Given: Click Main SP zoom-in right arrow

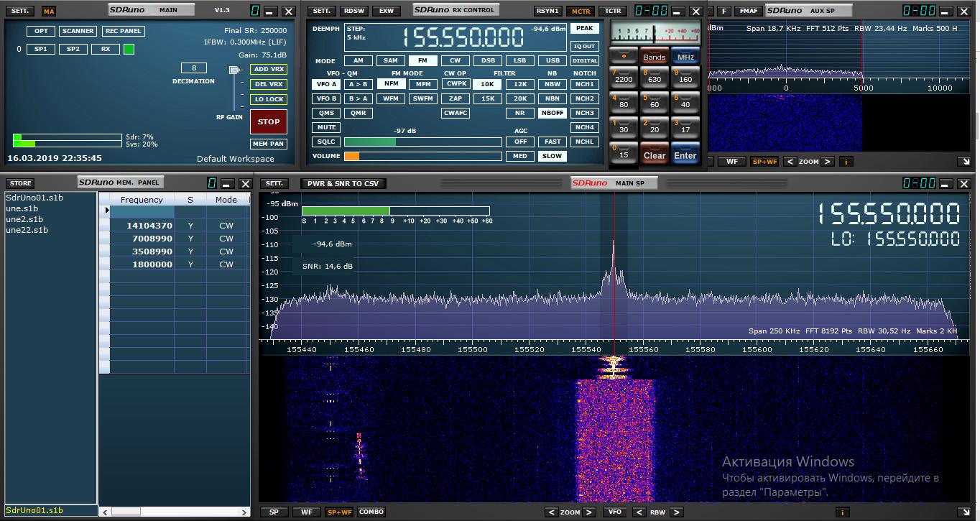Looking at the screenshot, I should pyautogui.click(x=588, y=512).
